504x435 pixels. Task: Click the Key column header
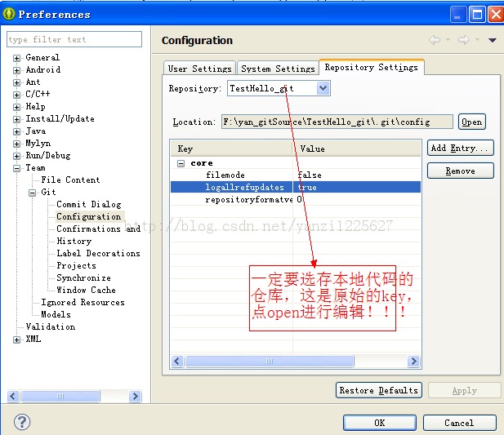coord(231,149)
